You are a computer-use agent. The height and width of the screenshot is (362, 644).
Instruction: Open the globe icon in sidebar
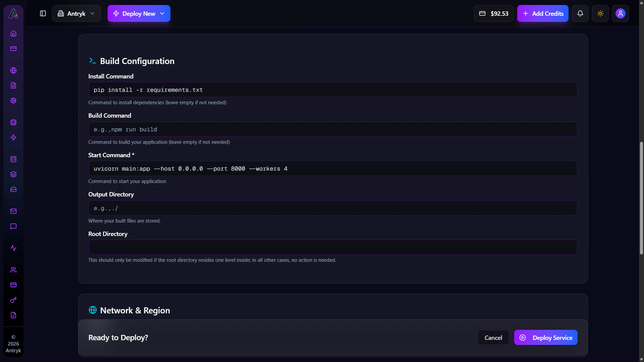click(13, 70)
